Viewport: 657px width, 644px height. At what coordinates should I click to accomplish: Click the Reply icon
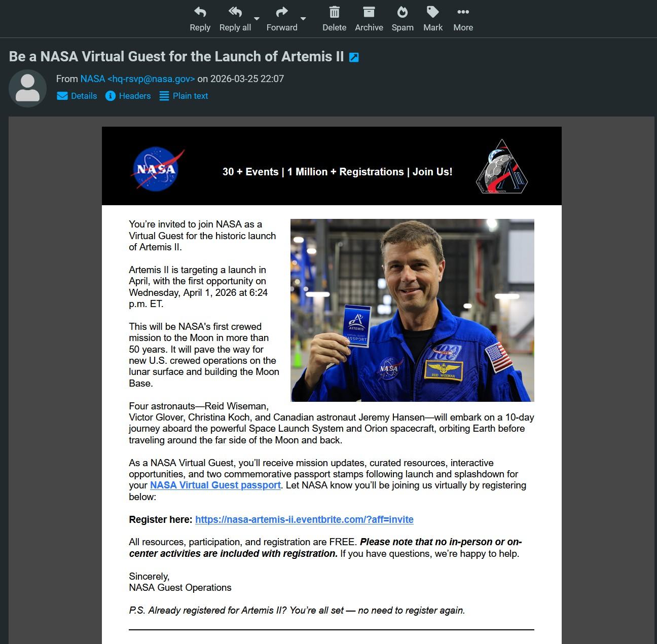[x=200, y=13]
